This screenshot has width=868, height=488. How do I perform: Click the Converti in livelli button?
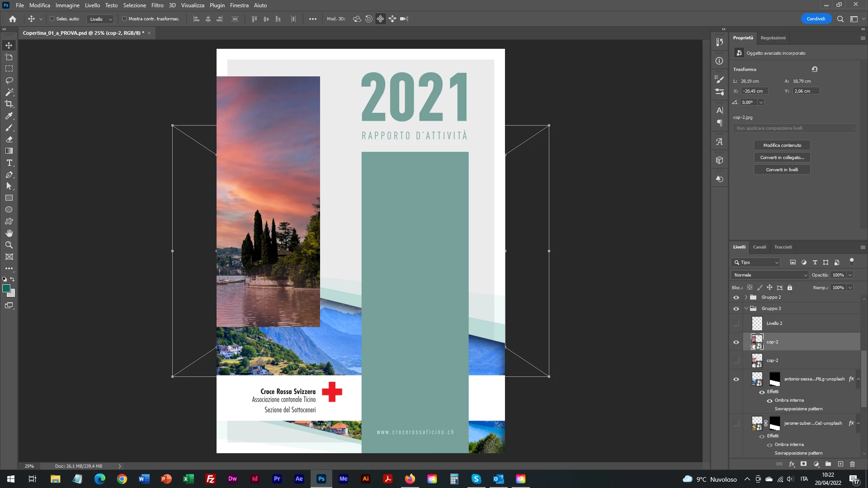[782, 169]
